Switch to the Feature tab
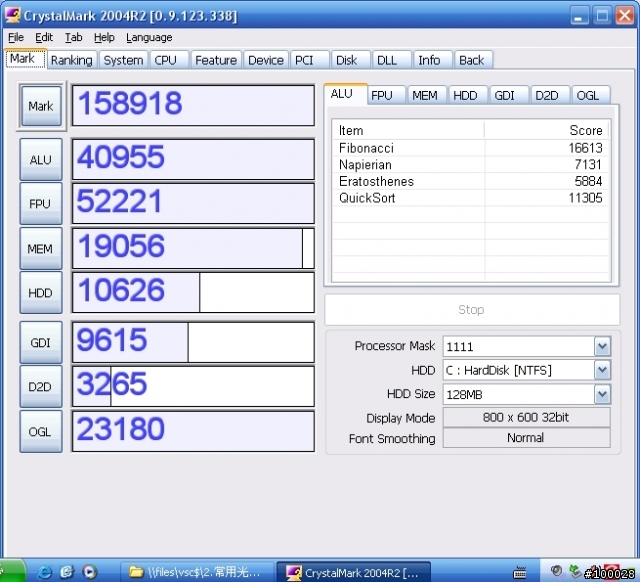 click(216, 60)
